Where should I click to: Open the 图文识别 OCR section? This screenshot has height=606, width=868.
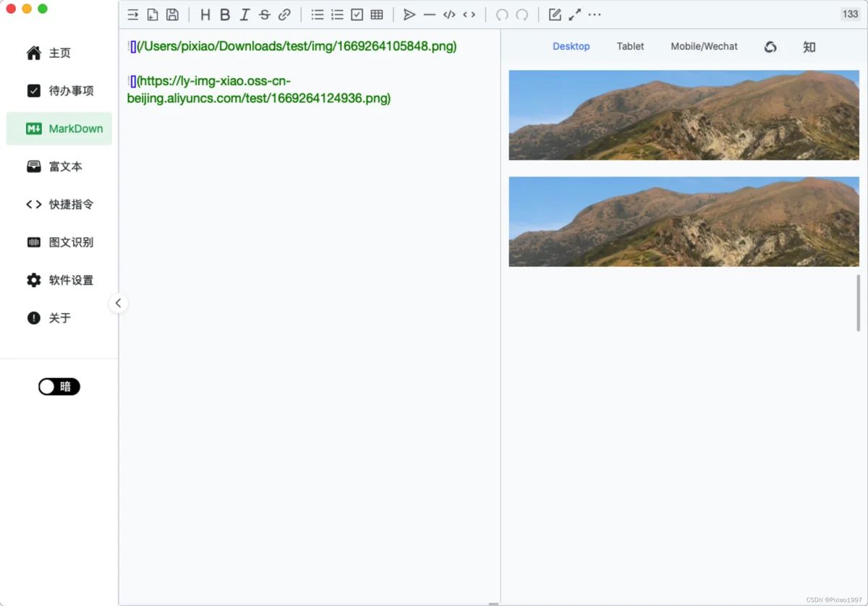59,242
